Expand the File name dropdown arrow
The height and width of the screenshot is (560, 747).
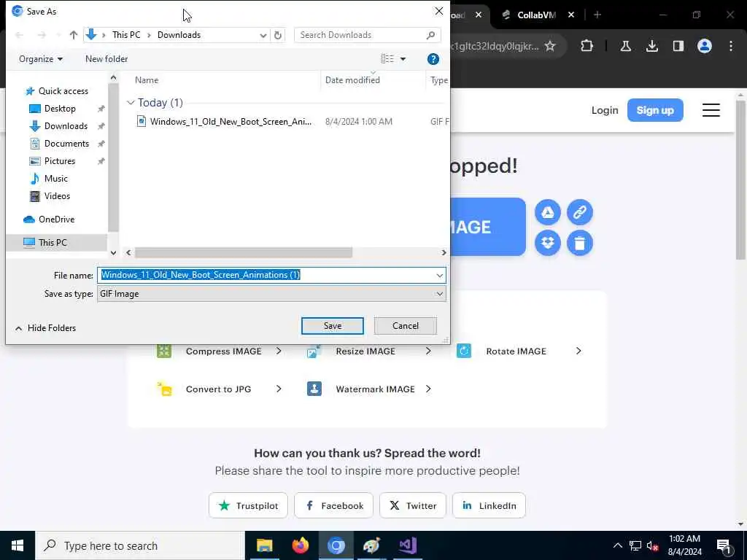click(439, 275)
